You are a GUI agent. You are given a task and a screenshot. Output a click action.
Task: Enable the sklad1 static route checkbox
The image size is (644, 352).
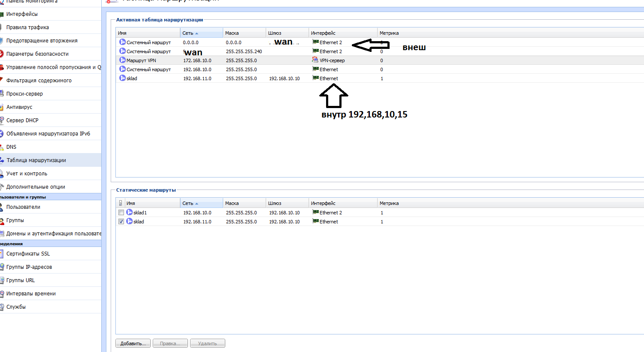(121, 213)
